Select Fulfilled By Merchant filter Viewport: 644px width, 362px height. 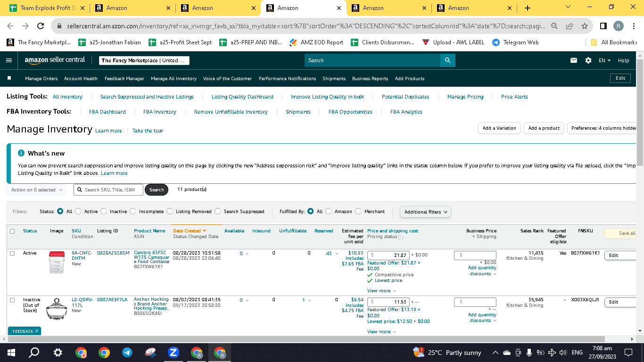coord(358,212)
